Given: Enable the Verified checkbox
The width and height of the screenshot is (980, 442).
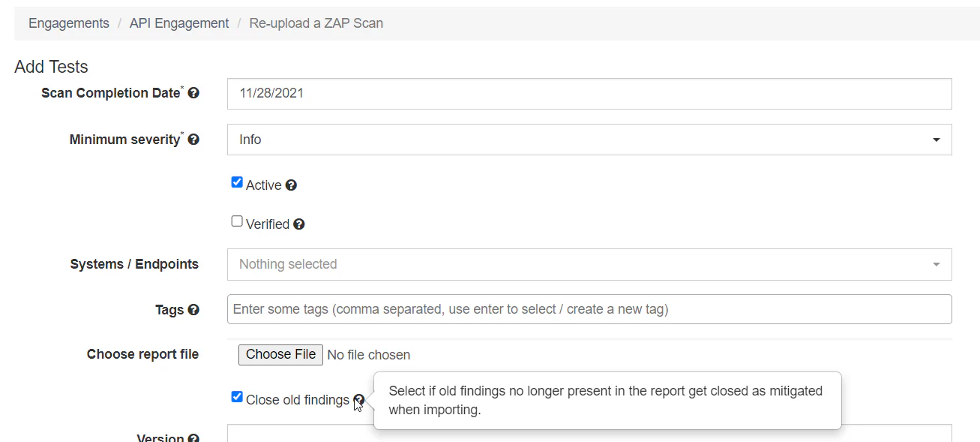Looking at the screenshot, I should tap(236, 220).
